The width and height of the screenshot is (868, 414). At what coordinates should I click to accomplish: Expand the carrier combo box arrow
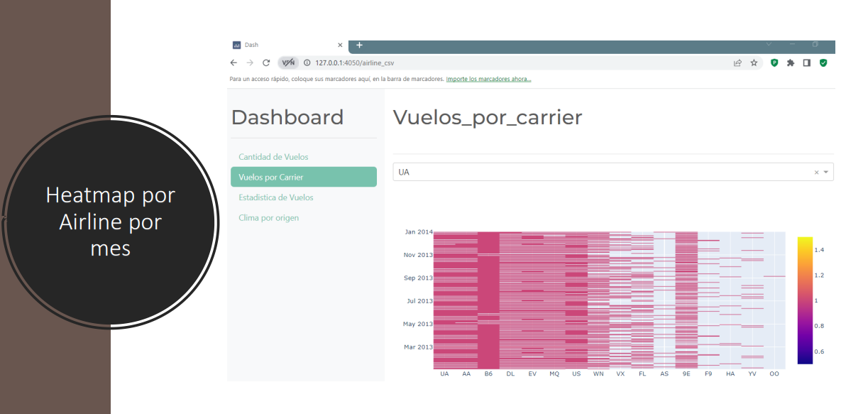click(x=826, y=172)
